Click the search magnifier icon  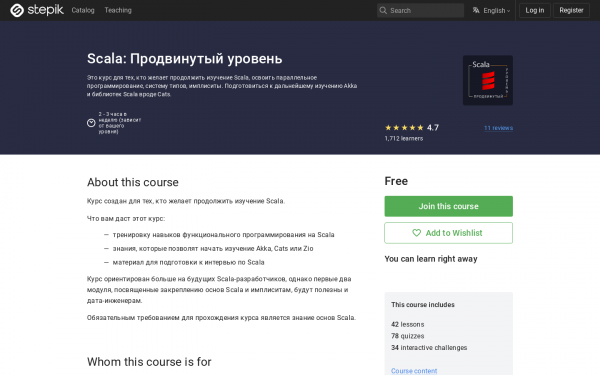[383, 10]
